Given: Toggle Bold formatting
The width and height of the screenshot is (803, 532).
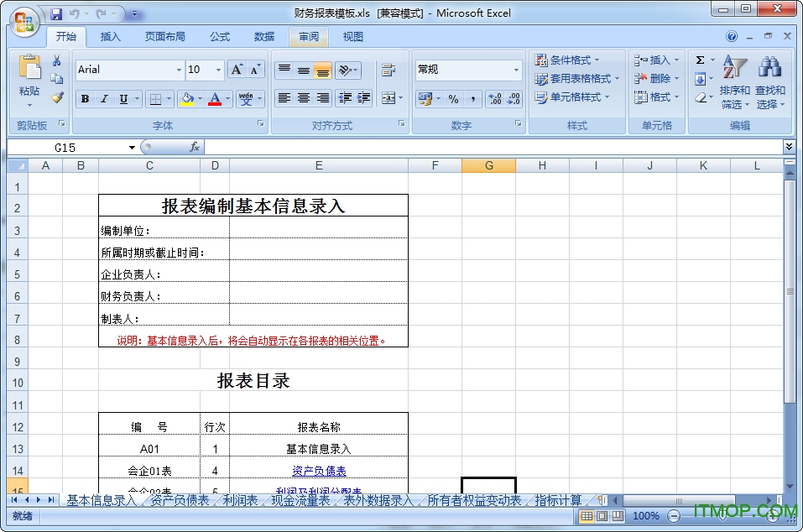Looking at the screenshot, I should coord(85,99).
